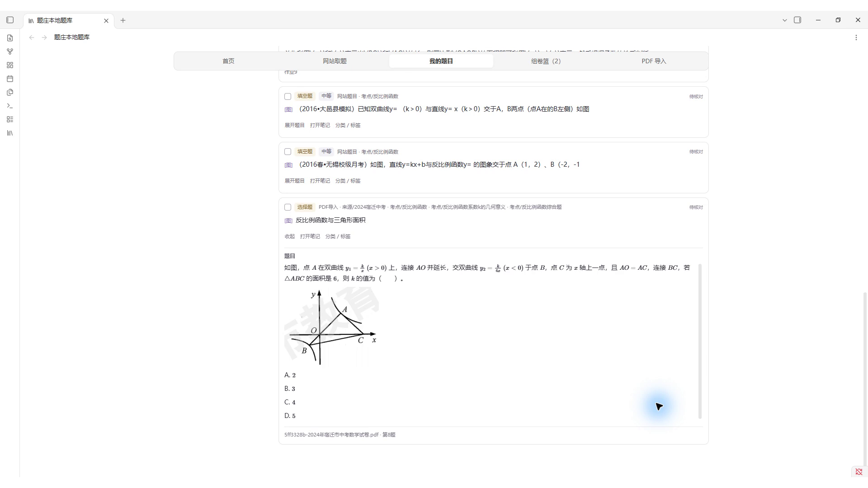Image resolution: width=868 pixels, height=488 pixels.
Task: Switch to the 网站取题 tab
Action: (335, 61)
